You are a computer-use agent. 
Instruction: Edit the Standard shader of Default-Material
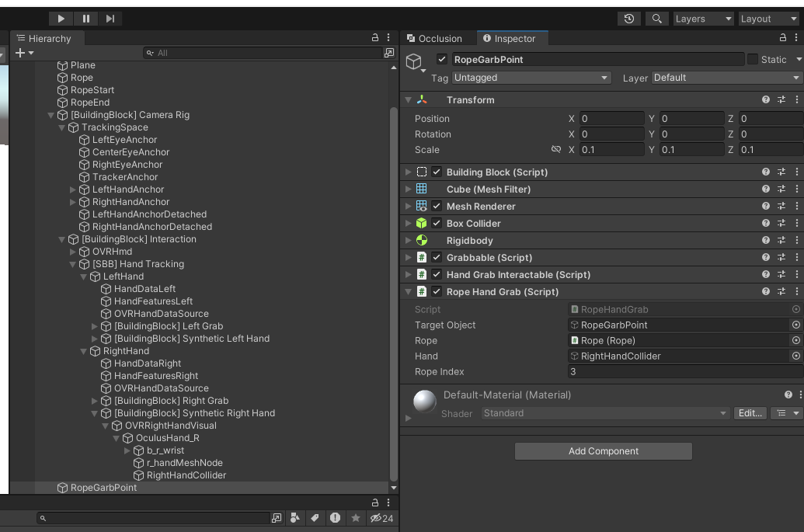tap(750, 413)
